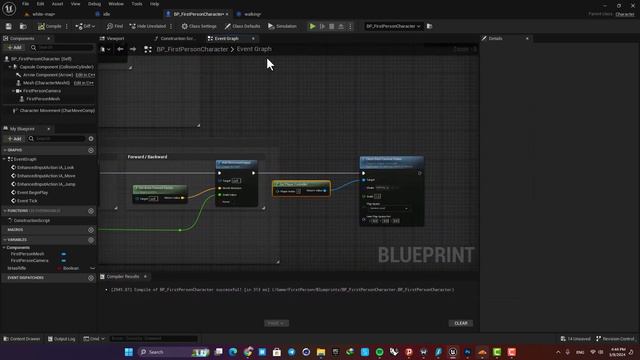The width and height of the screenshot is (640, 360).
Task: Open the Asset menu
Action: tap(57, 4)
